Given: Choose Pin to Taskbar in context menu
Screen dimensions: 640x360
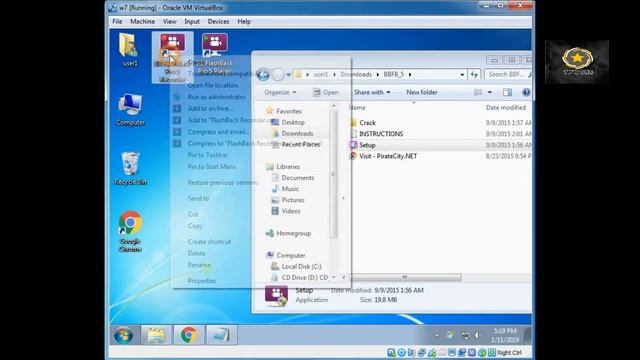Looking at the screenshot, I should point(208,155).
